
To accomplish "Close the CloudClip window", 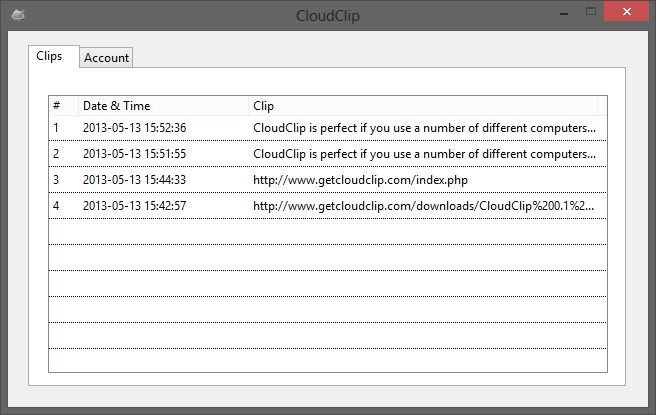I will 626,12.
